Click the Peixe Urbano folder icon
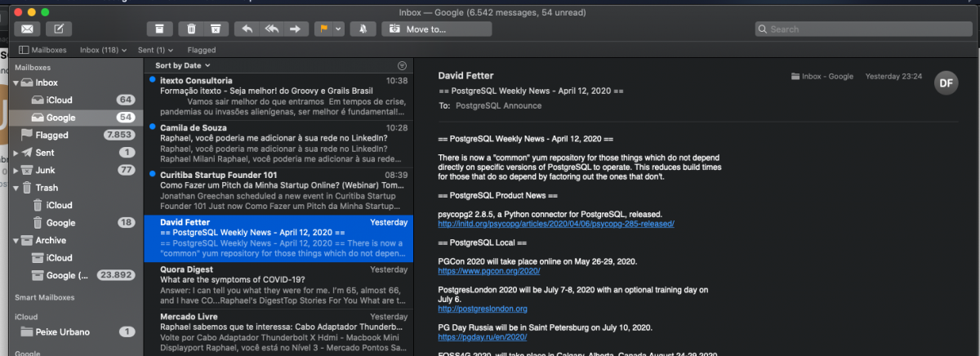The width and height of the screenshot is (980, 356). tap(27, 332)
